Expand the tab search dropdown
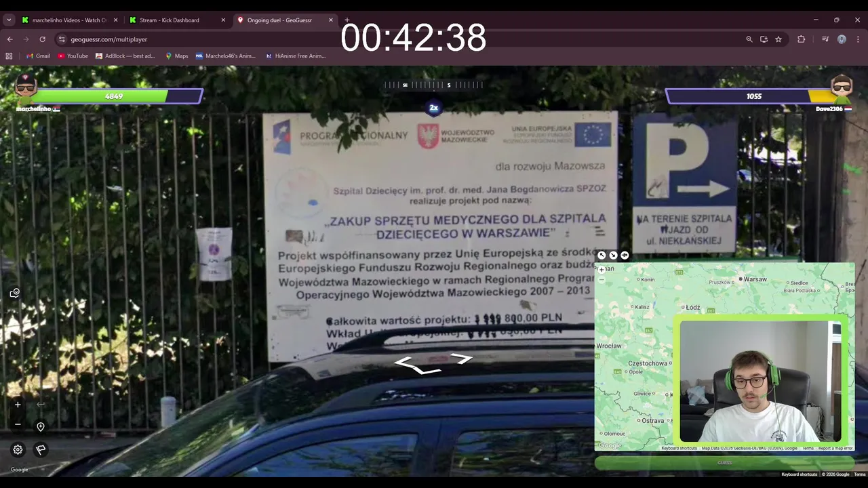The height and width of the screenshot is (488, 868). [9, 20]
